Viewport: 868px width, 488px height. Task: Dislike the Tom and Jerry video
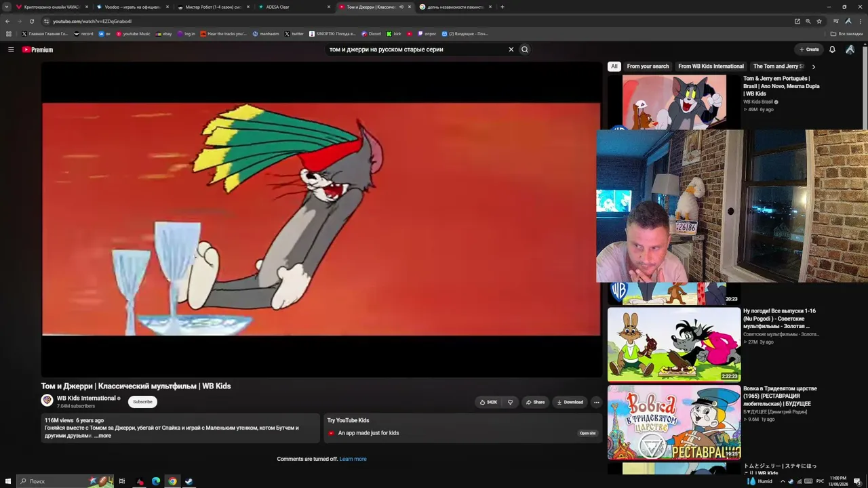[510, 402]
